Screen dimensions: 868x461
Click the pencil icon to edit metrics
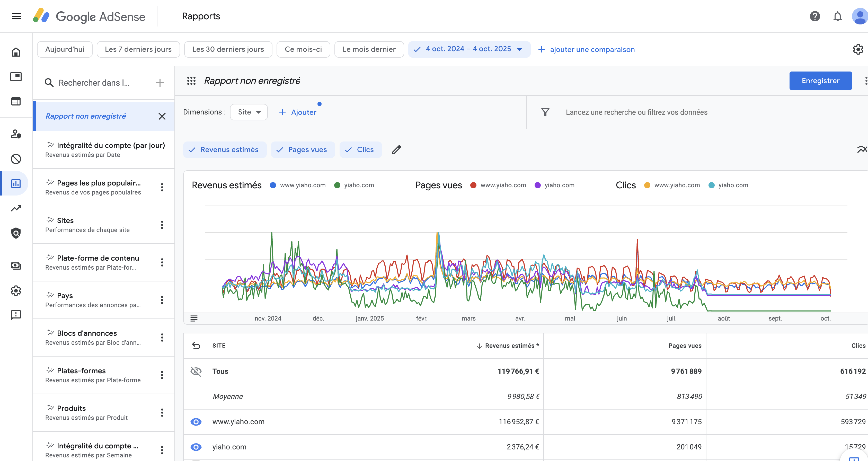(x=396, y=150)
